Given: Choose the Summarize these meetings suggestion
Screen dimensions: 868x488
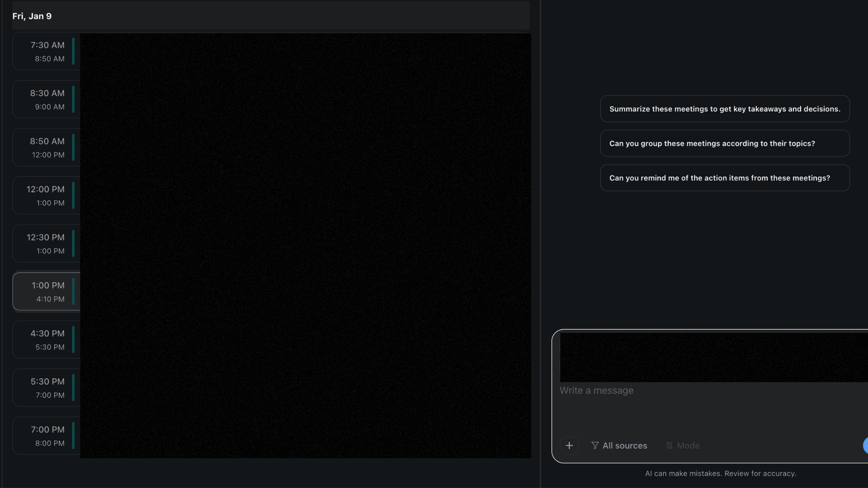Looking at the screenshot, I should [725, 109].
